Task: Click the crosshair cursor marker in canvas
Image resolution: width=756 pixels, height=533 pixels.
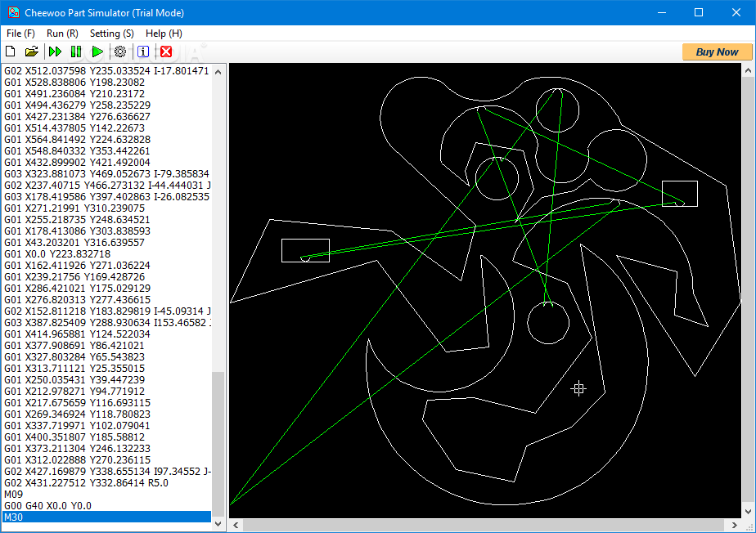Action: tap(578, 388)
